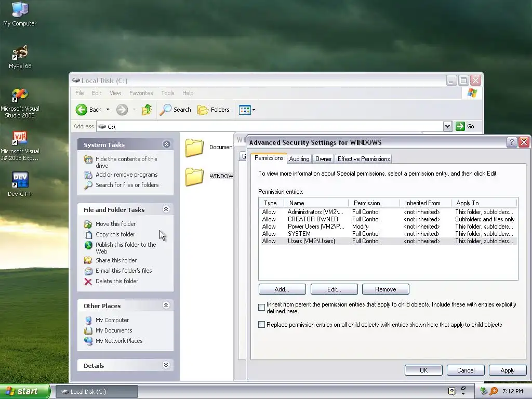The image size is (532, 399).
Task: Open the Windows start menu
Action: (x=24, y=391)
